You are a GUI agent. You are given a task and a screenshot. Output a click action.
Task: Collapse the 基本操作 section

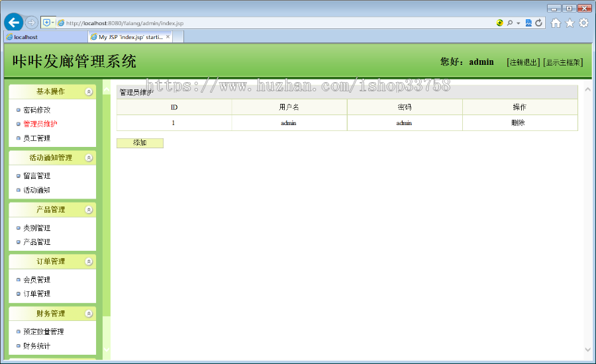(x=89, y=91)
